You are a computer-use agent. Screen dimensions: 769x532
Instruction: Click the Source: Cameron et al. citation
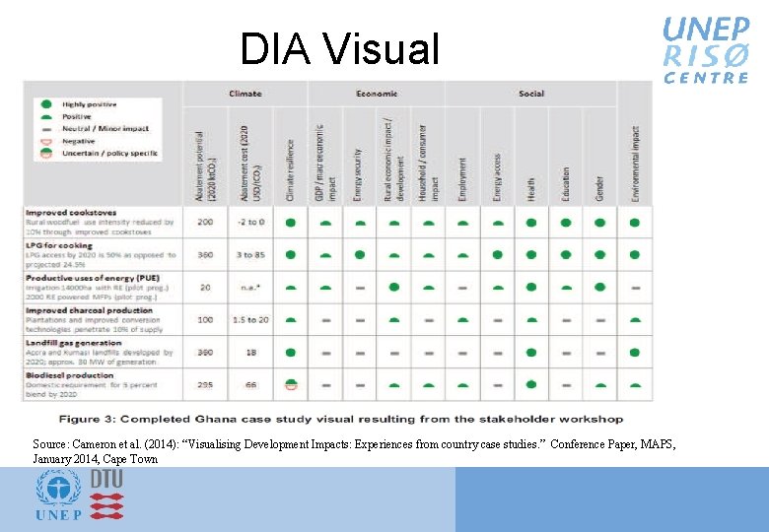point(354,451)
